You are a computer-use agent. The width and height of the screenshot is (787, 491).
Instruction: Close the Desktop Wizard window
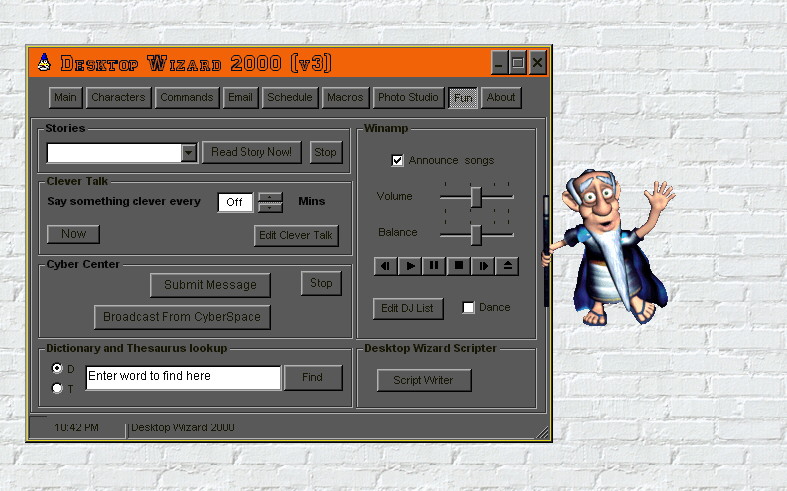pyautogui.click(x=537, y=63)
